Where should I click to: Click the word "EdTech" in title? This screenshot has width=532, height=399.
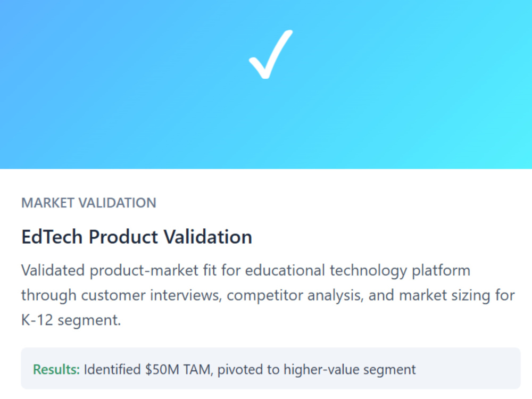[52, 237]
